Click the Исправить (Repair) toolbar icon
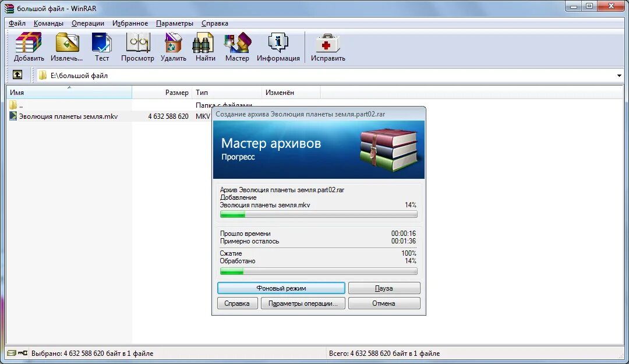Screen dimensions: 629x364 (x=328, y=43)
